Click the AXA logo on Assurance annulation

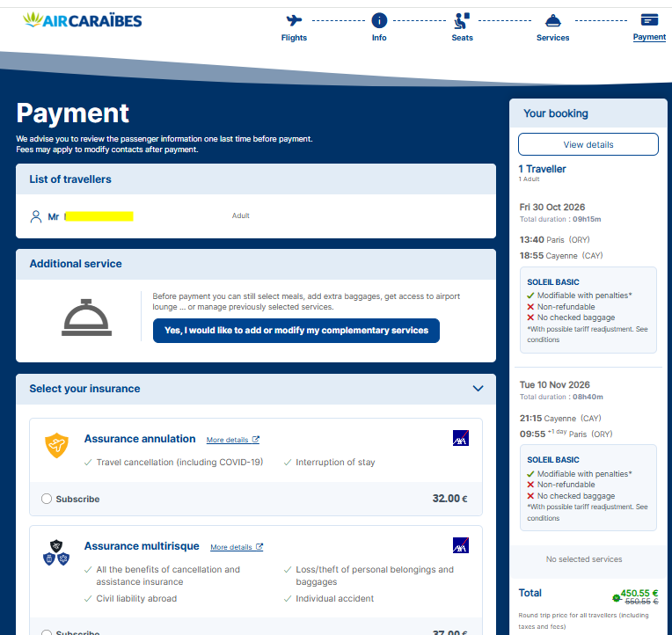pyautogui.click(x=461, y=438)
